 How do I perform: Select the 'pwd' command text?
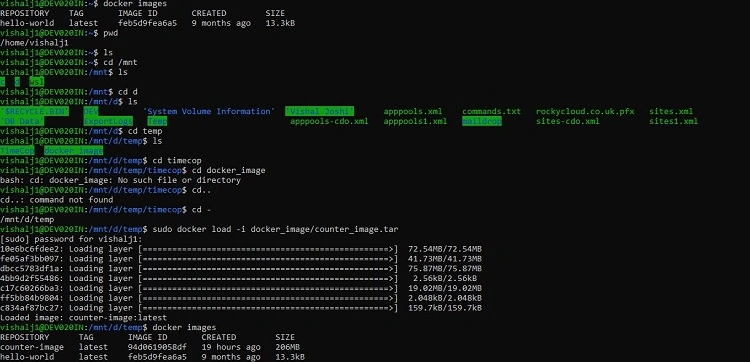click(110, 33)
